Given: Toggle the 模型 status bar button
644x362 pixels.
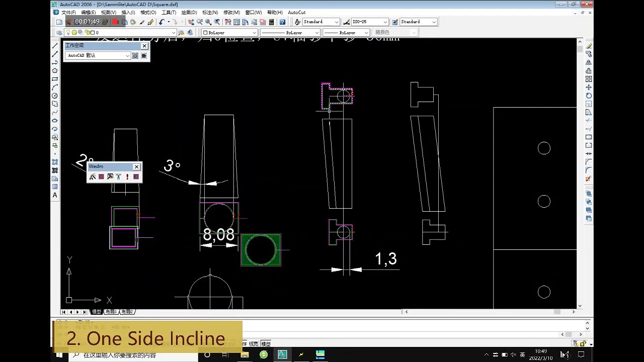Looking at the screenshot, I should point(266,344).
